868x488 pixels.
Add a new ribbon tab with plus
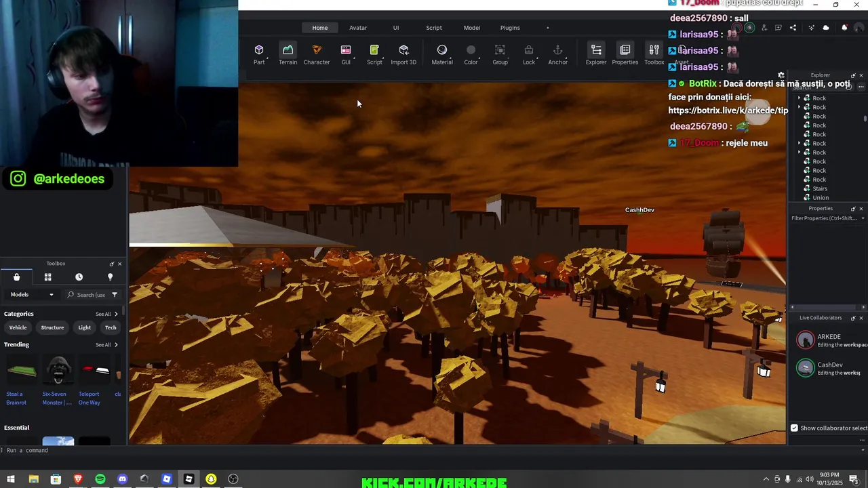tap(548, 28)
